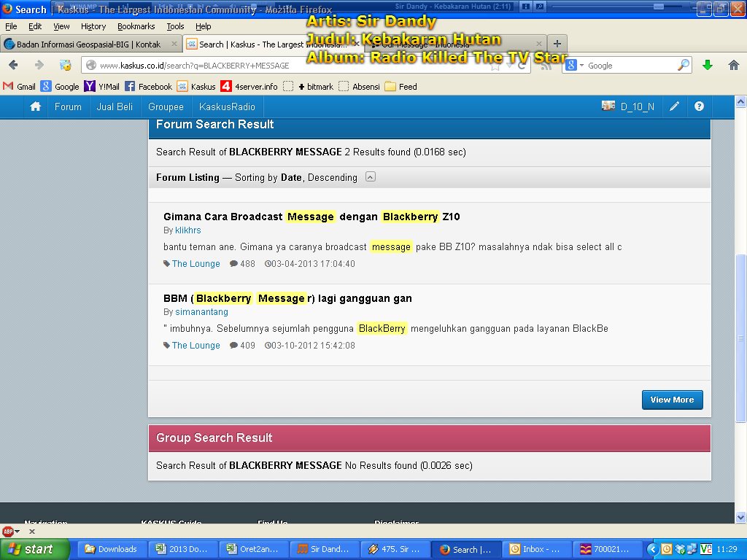Click the View More button
This screenshot has height=560, width=747.
(672, 400)
